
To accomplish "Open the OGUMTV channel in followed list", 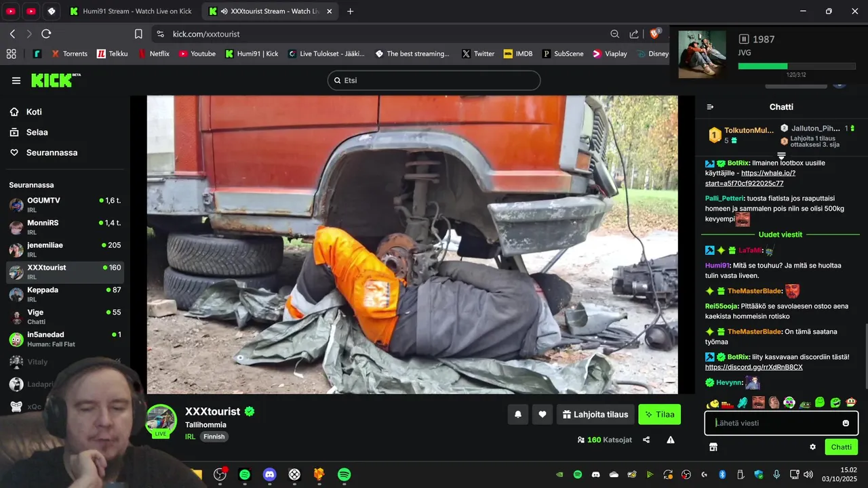I will click(65, 205).
